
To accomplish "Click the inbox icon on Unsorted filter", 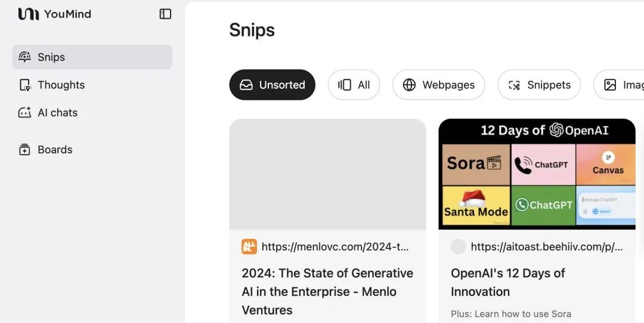I will click(x=246, y=85).
